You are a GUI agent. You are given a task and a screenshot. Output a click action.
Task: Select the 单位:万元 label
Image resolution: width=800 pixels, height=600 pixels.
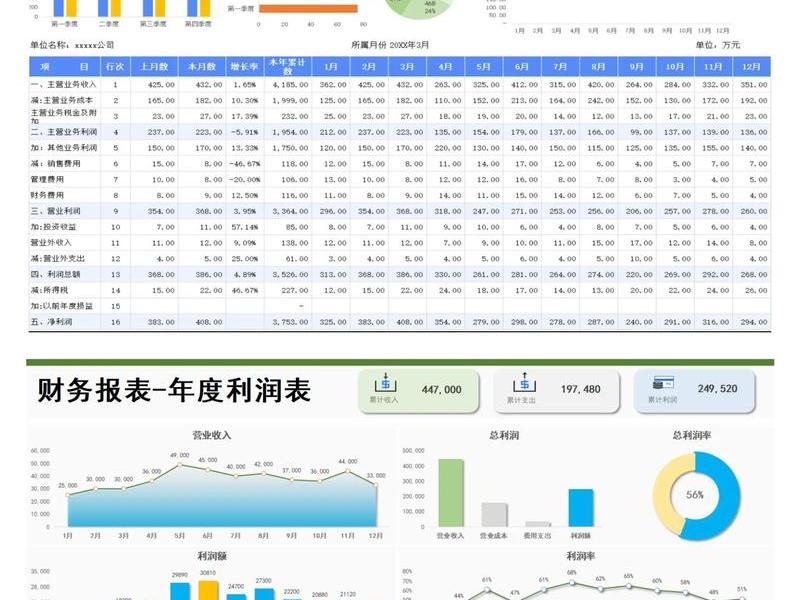717,45
